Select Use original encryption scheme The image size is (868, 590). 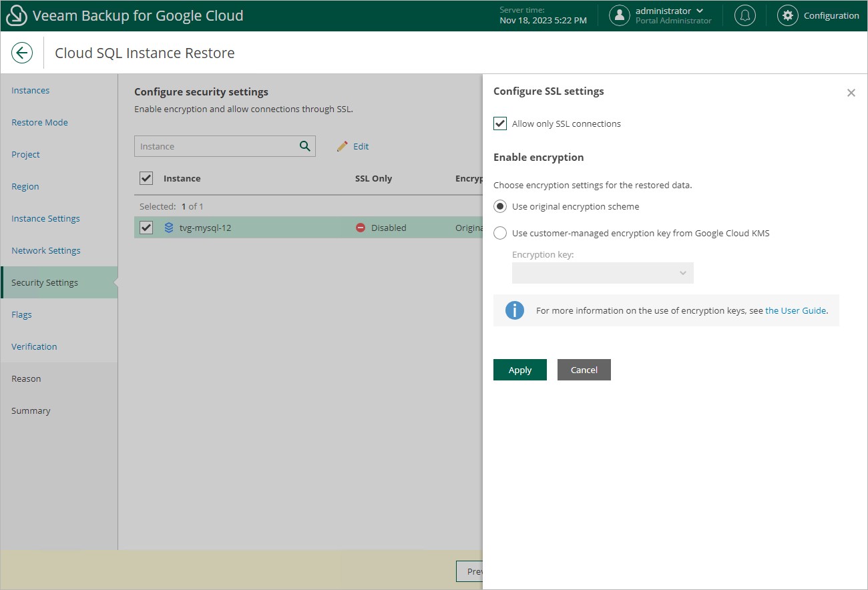coord(500,206)
